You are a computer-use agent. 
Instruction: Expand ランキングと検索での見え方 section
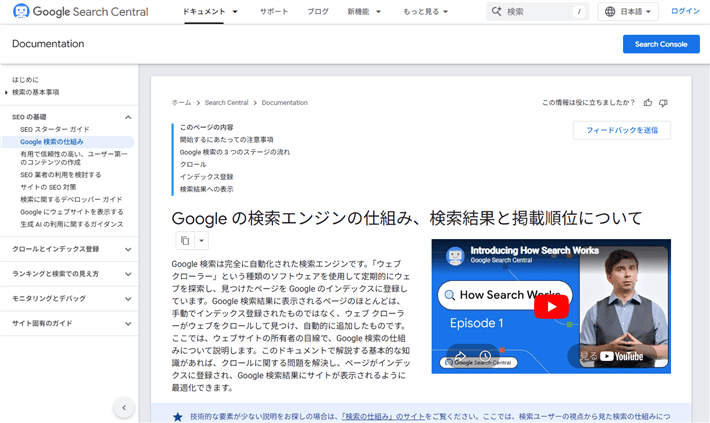128,274
